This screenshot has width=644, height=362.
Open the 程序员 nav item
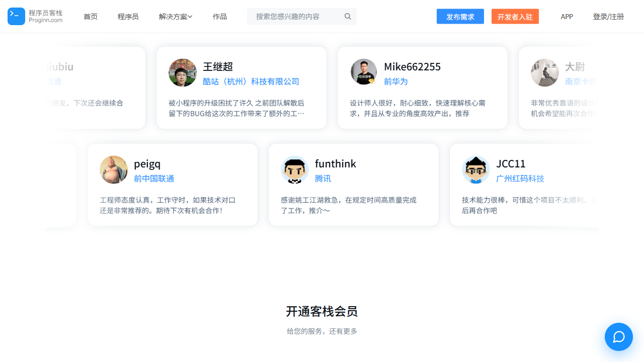coord(128,17)
